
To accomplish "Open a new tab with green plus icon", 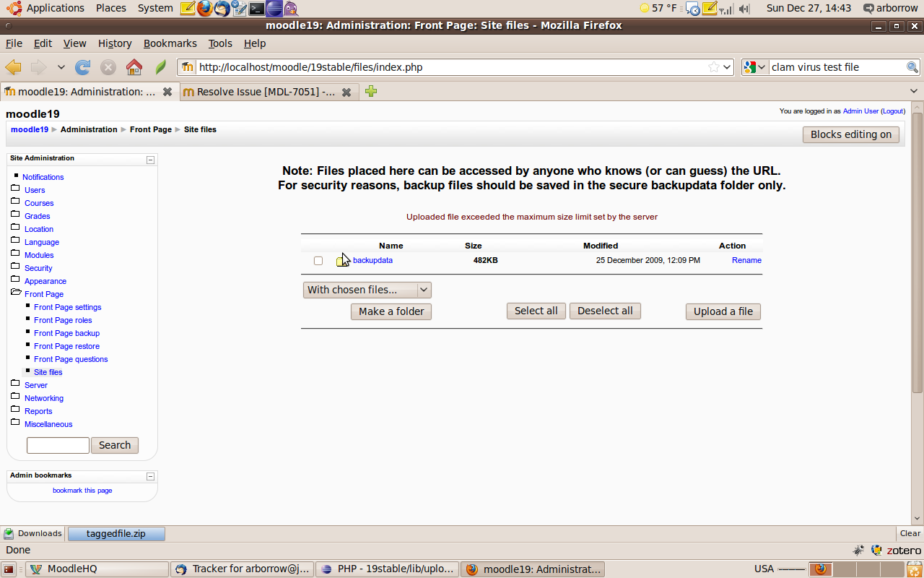I will (x=371, y=92).
